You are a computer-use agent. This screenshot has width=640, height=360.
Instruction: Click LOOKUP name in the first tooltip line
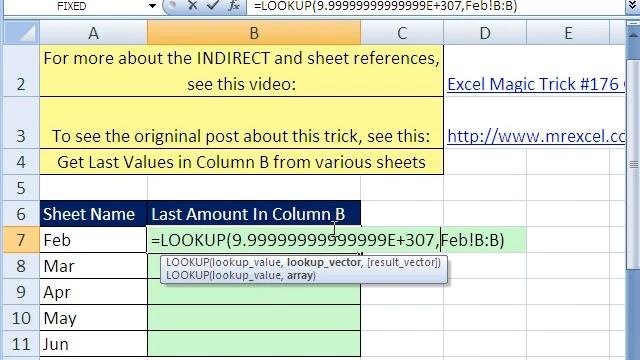point(188,262)
